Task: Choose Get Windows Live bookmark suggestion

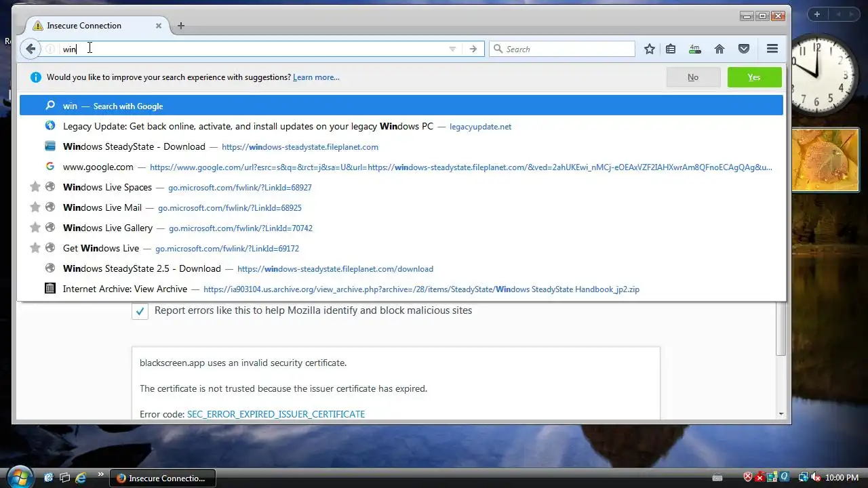Action: 401,248
